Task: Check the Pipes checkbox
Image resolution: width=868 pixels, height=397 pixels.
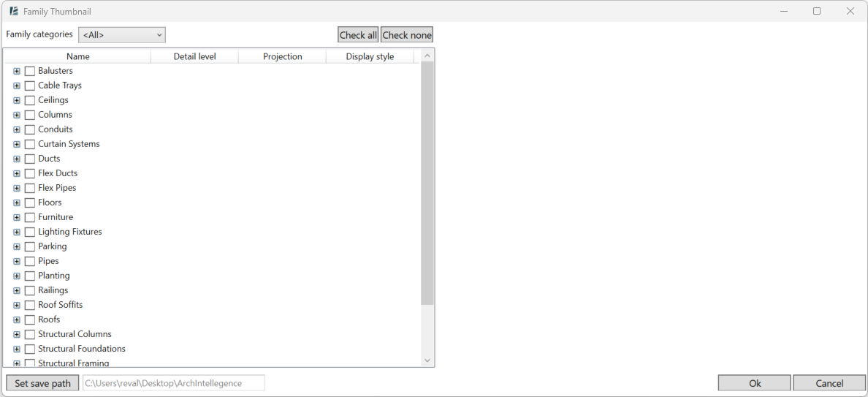Action: tap(30, 261)
